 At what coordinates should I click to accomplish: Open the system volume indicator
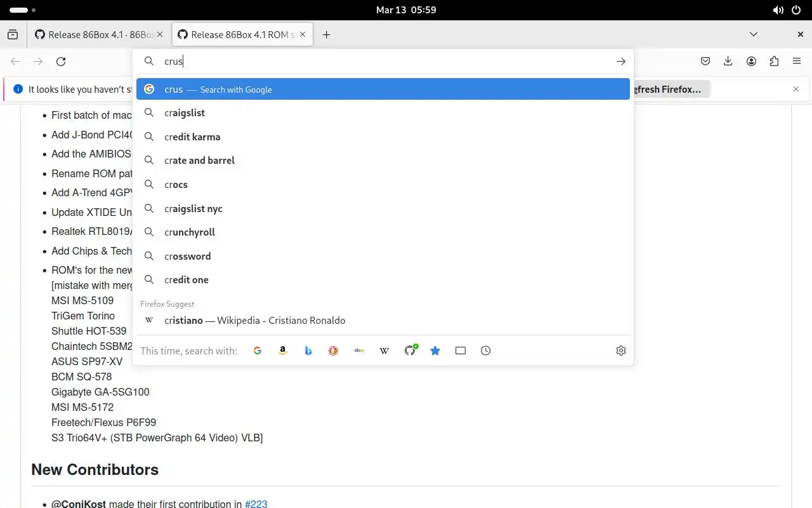[778, 10]
